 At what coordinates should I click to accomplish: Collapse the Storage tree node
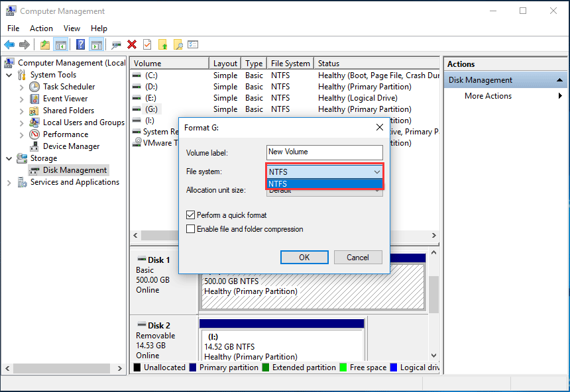point(9,158)
